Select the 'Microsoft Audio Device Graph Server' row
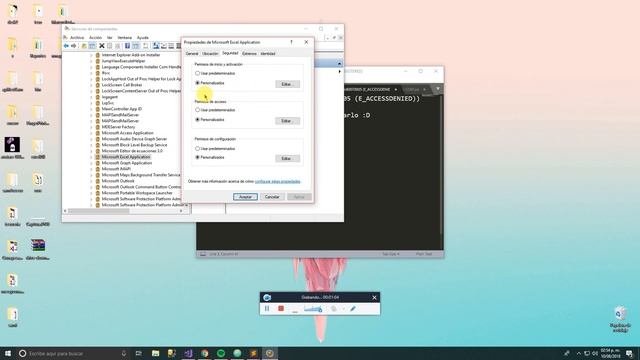 tap(134, 139)
